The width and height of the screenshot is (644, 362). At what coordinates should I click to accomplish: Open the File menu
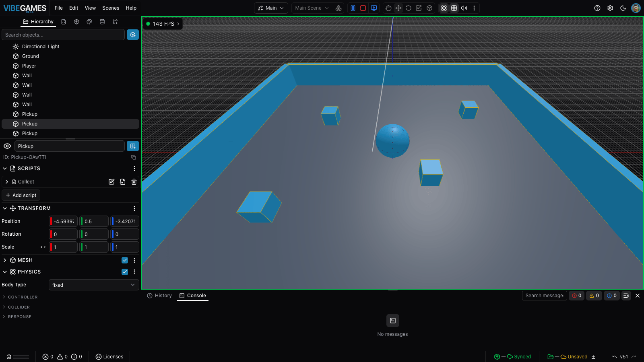59,8
